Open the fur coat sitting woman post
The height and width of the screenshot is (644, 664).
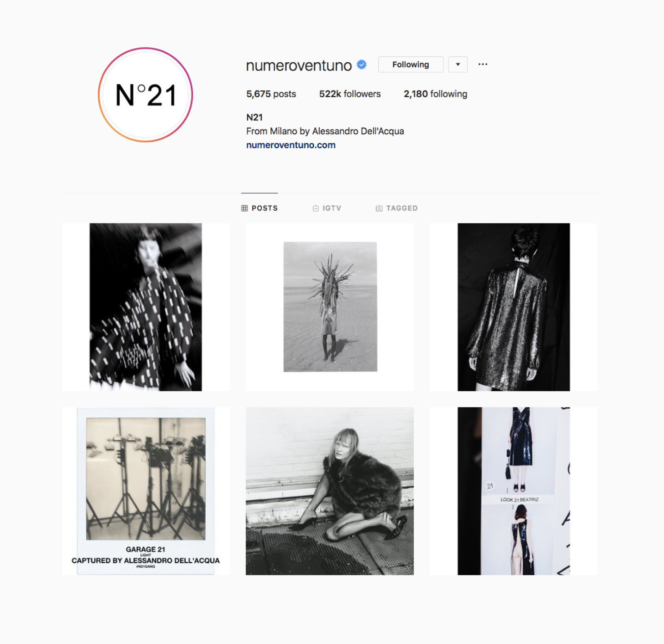[x=330, y=491]
